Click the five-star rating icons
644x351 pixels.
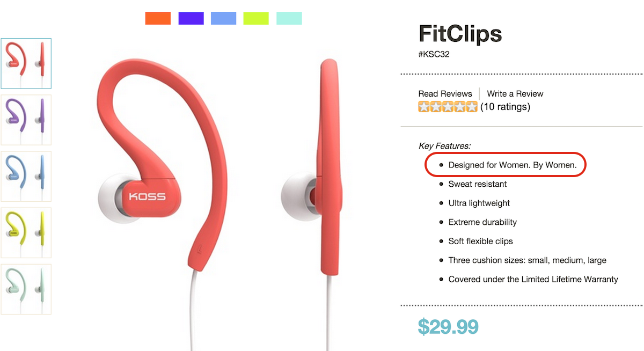click(448, 107)
